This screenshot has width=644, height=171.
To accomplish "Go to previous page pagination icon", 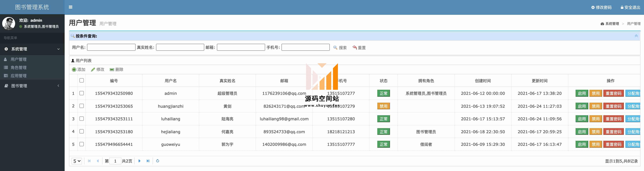I will (98, 161).
